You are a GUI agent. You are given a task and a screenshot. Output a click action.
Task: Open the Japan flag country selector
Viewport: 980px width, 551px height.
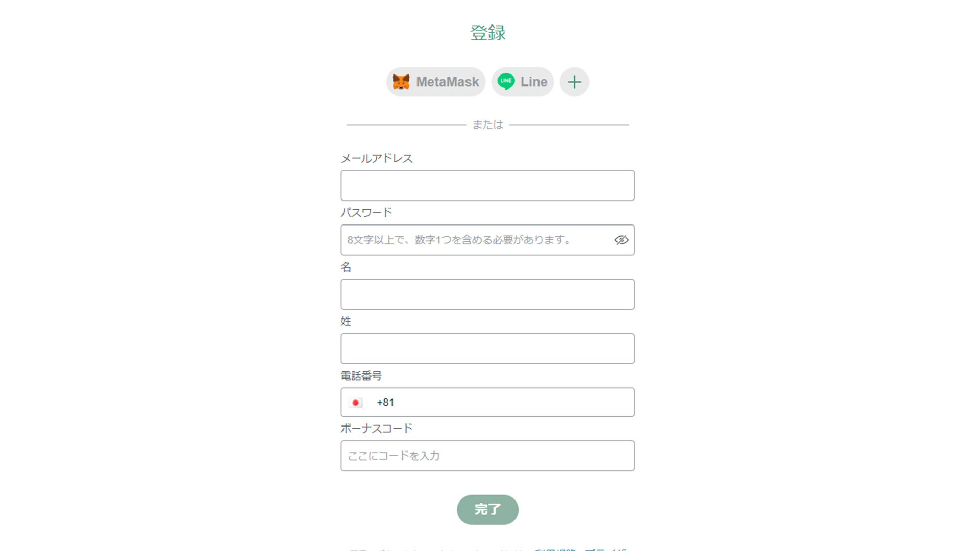tap(356, 403)
